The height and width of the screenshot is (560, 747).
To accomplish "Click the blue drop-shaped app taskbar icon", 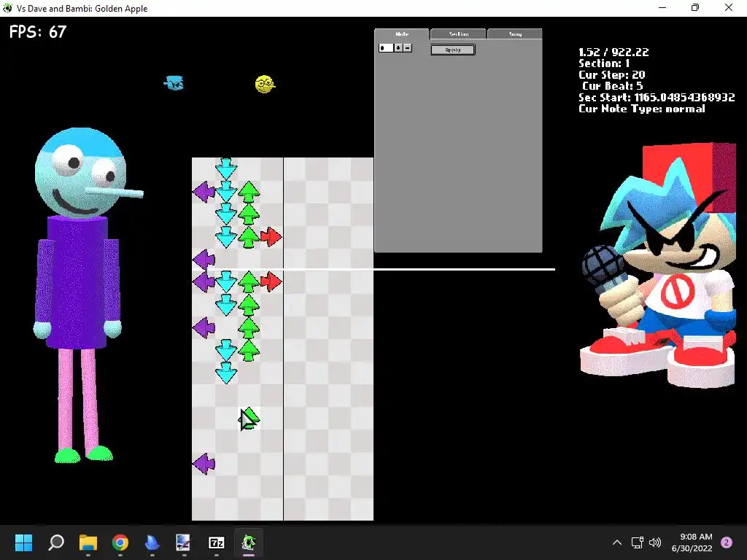I will [x=152, y=542].
